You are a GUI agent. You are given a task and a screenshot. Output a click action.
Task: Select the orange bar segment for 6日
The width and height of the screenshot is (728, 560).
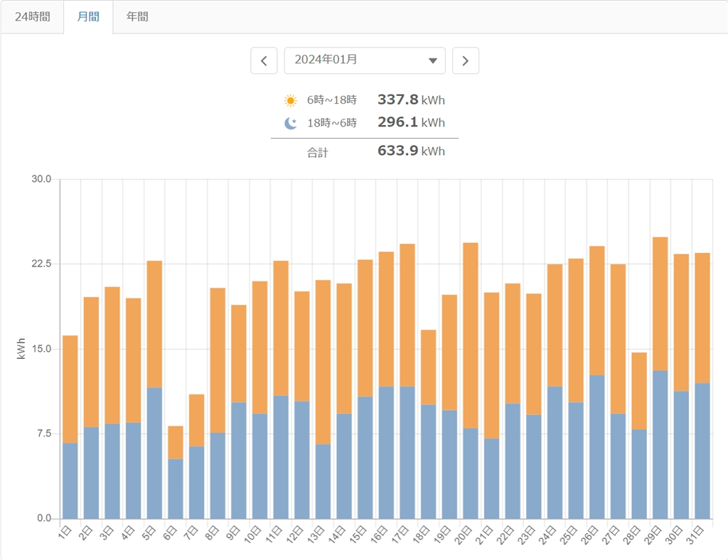click(175, 442)
